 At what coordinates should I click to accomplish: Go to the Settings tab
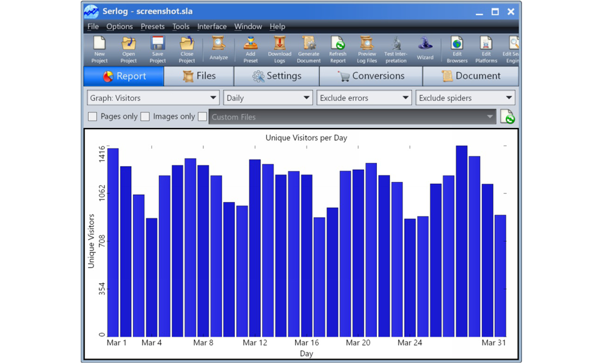(x=276, y=76)
